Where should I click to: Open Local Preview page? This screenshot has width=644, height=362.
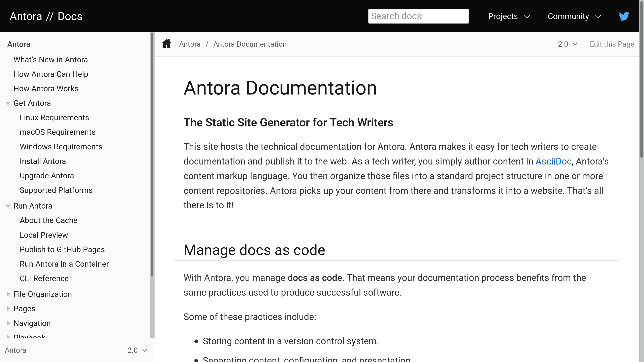tap(44, 235)
